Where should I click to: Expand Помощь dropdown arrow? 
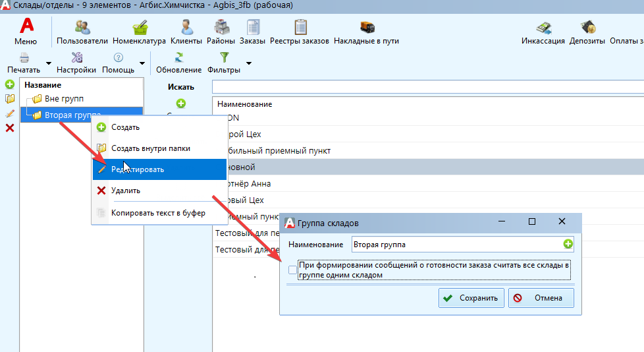coord(142,63)
